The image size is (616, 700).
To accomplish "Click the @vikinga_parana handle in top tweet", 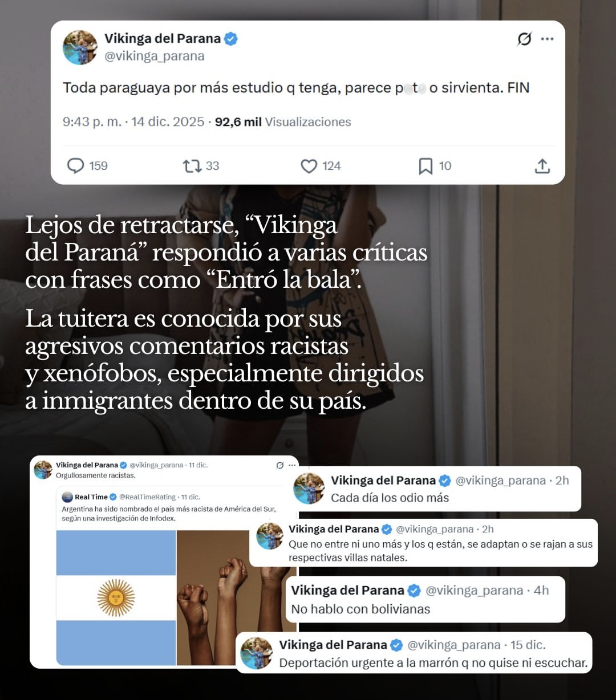I will [154, 56].
